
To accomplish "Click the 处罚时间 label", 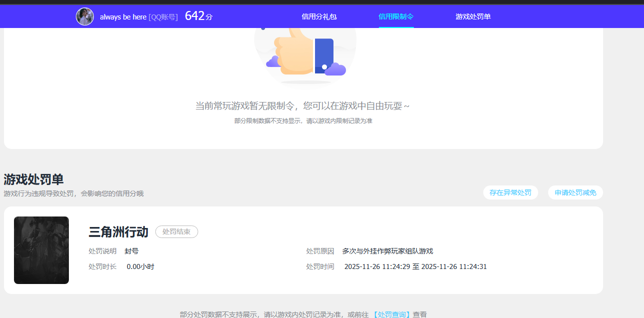I will 320,266.
